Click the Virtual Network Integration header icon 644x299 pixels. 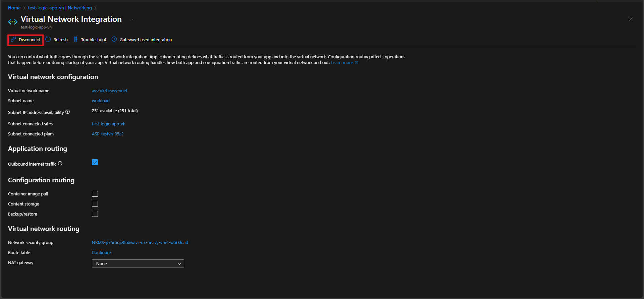[13, 22]
